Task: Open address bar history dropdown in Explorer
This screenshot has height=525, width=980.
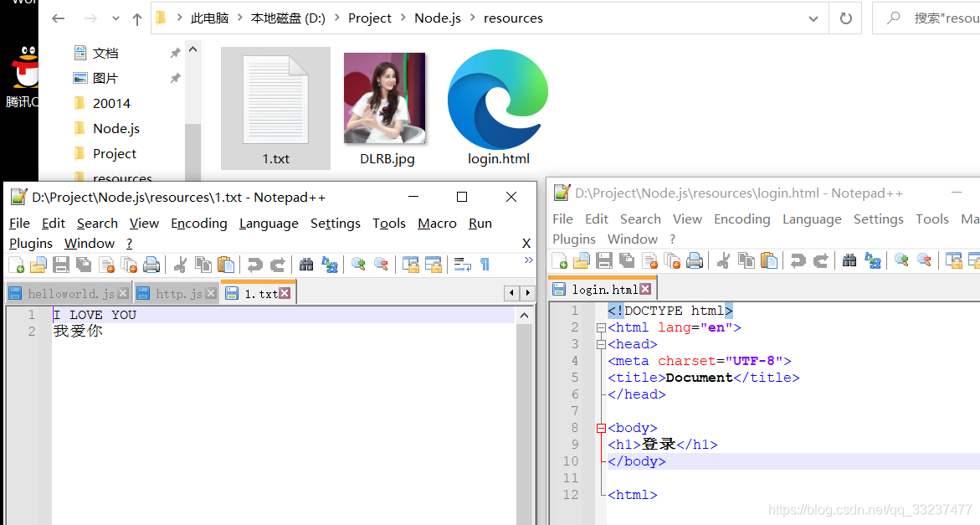Action: click(813, 18)
